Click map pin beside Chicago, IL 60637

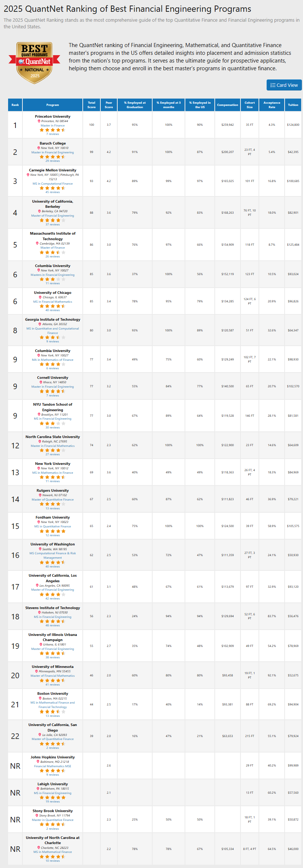coord(40,297)
